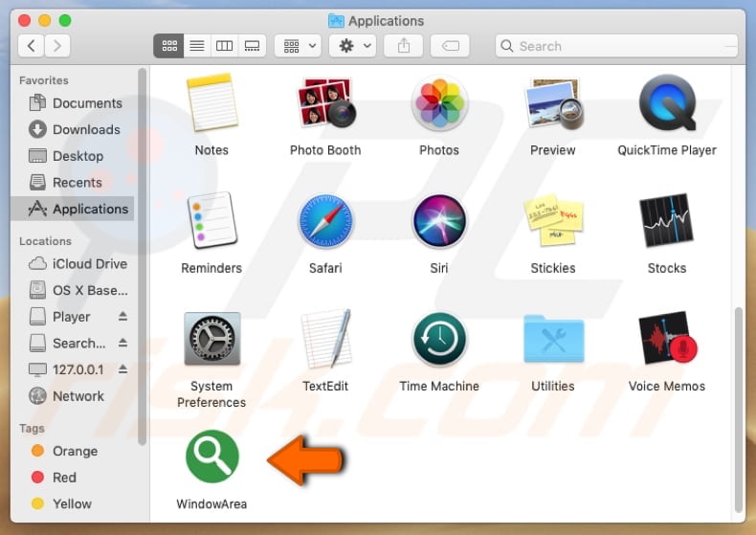Viewport: 756px width, 535px height.
Task: Select the WindowArea magnifier app icon
Action: click(x=212, y=457)
